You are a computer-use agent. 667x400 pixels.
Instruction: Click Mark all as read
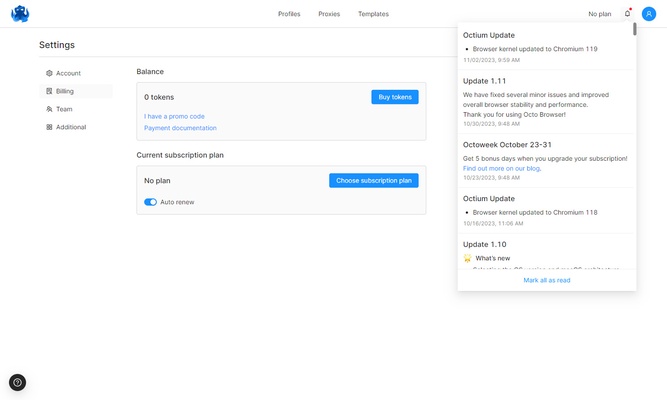(547, 280)
